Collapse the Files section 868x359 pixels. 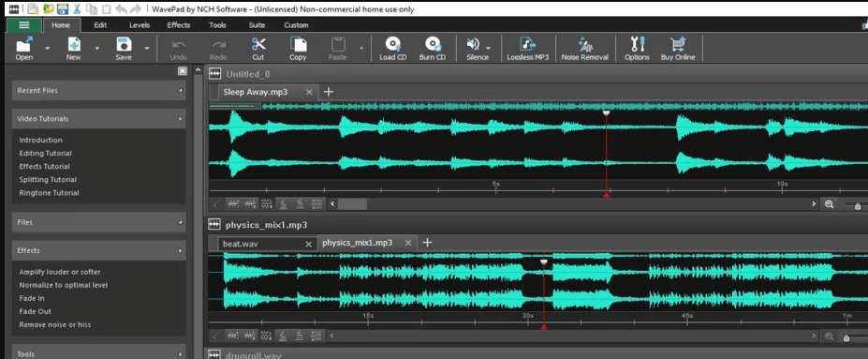coord(181,222)
